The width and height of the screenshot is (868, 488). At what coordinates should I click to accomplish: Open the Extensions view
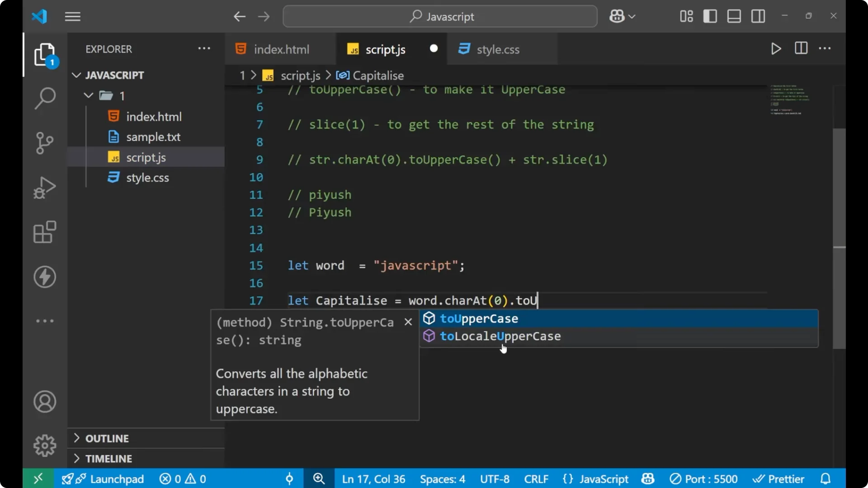tap(44, 232)
